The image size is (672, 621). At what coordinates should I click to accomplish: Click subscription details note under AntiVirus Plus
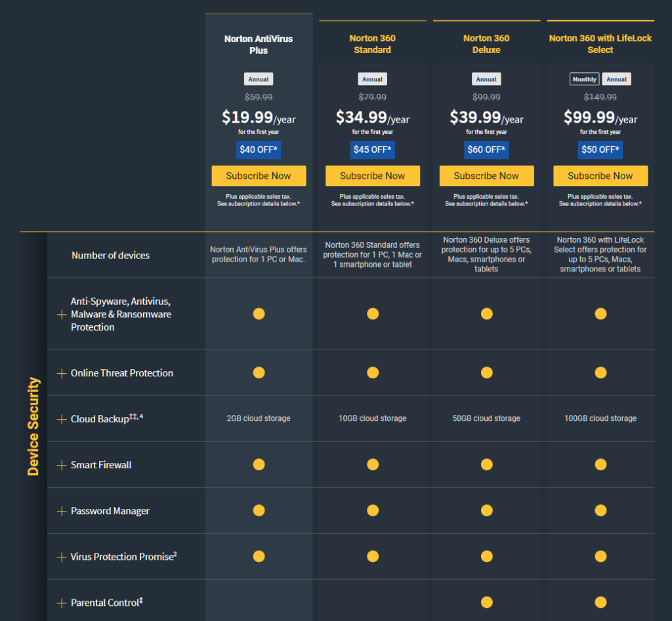pyautogui.click(x=259, y=200)
